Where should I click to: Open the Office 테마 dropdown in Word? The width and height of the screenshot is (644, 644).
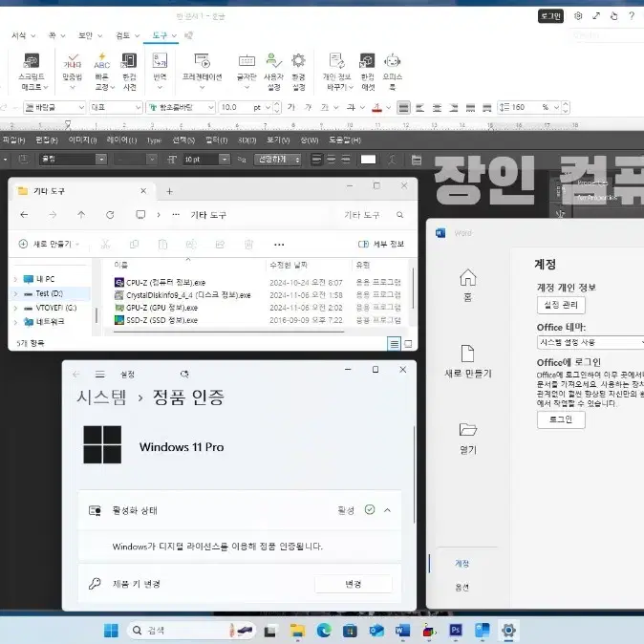590,342
